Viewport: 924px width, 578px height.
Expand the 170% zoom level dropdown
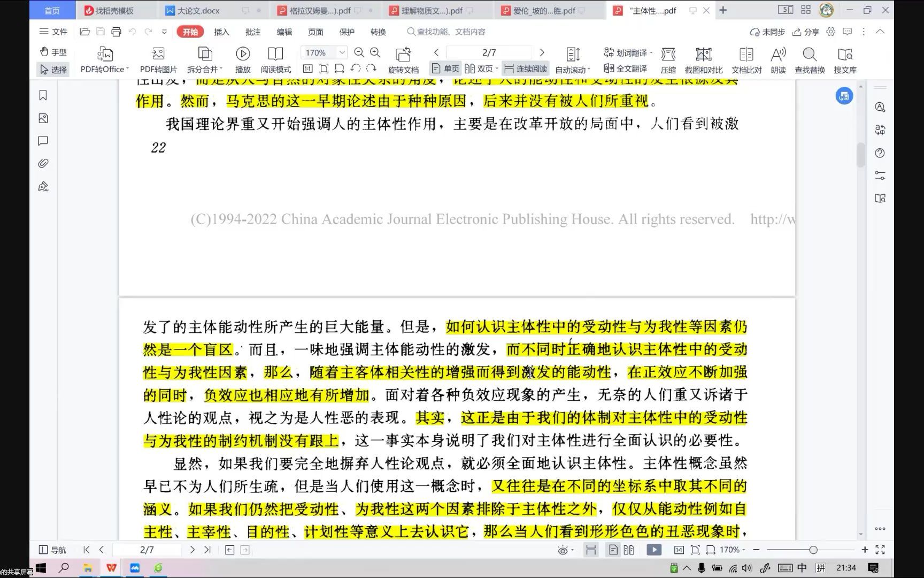342,52
